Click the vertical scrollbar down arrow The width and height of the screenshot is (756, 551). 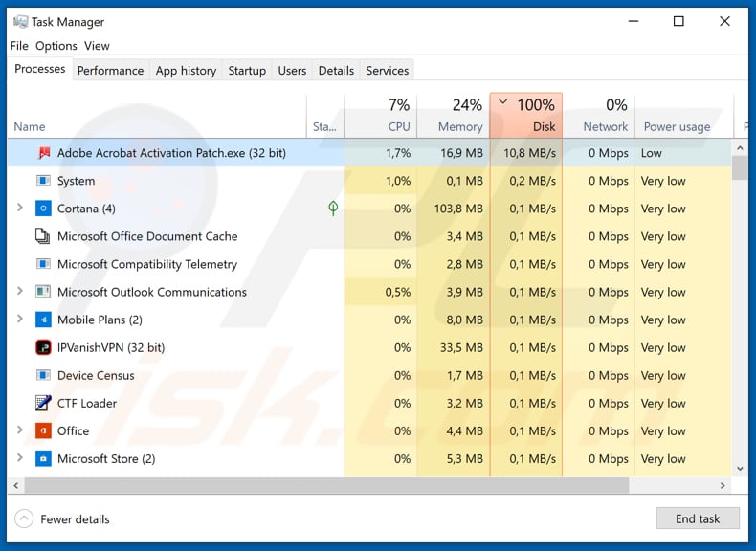(x=740, y=468)
